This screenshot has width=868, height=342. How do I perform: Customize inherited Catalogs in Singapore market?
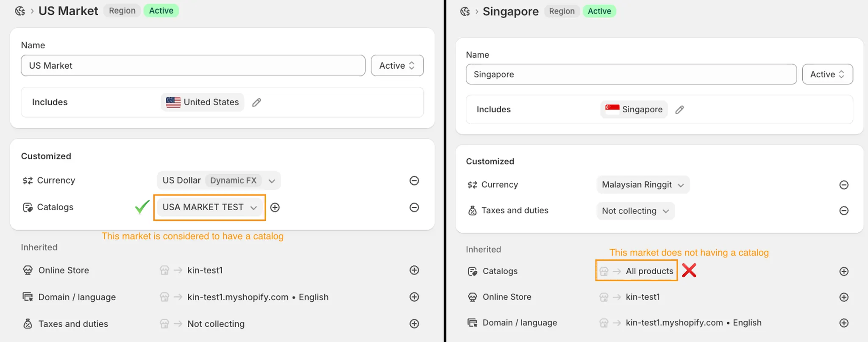pos(844,271)
